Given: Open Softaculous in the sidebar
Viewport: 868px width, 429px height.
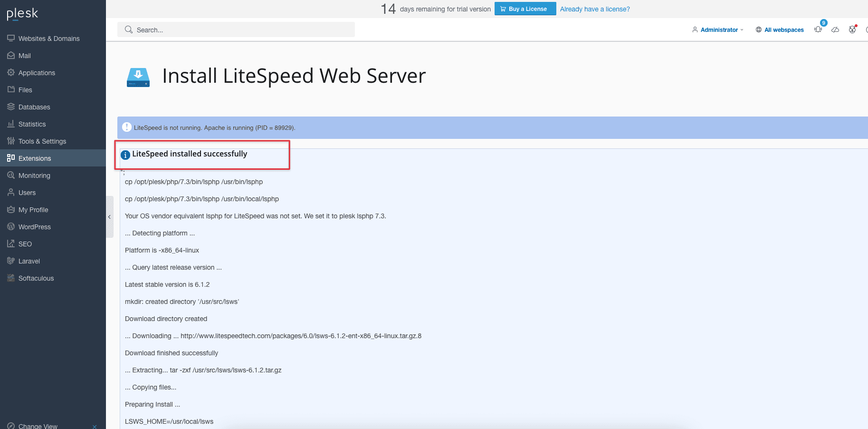Looking at the screenshot, I should [36, 278].
